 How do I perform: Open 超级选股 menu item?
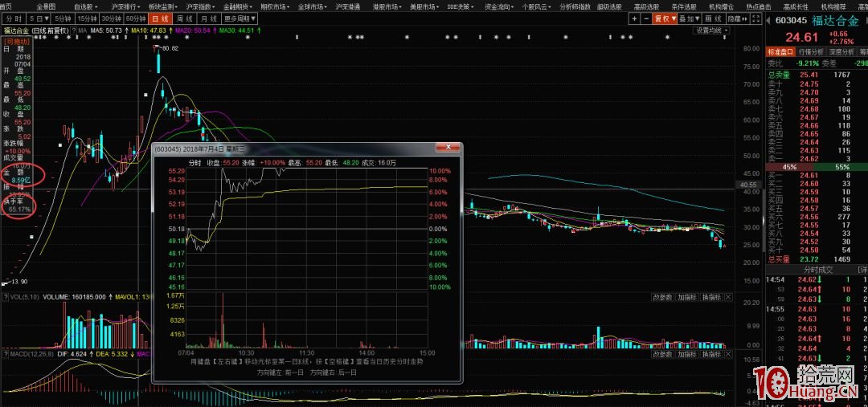(608, 6)
